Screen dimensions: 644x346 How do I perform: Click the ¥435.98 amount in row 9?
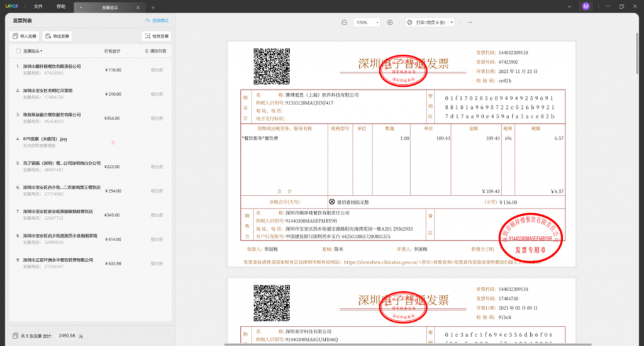[113, 264]
